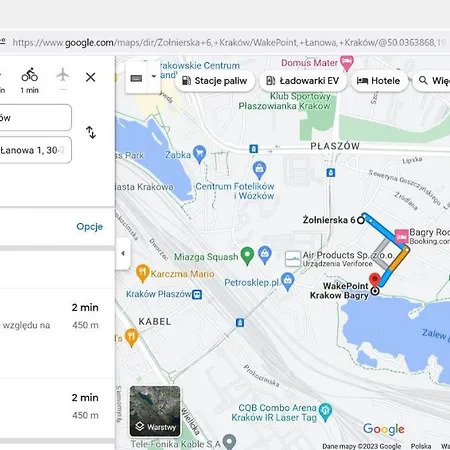Open the keyboard input tool dropdown arrow
The image size is (450, 450).
click(x=154, y=76)
